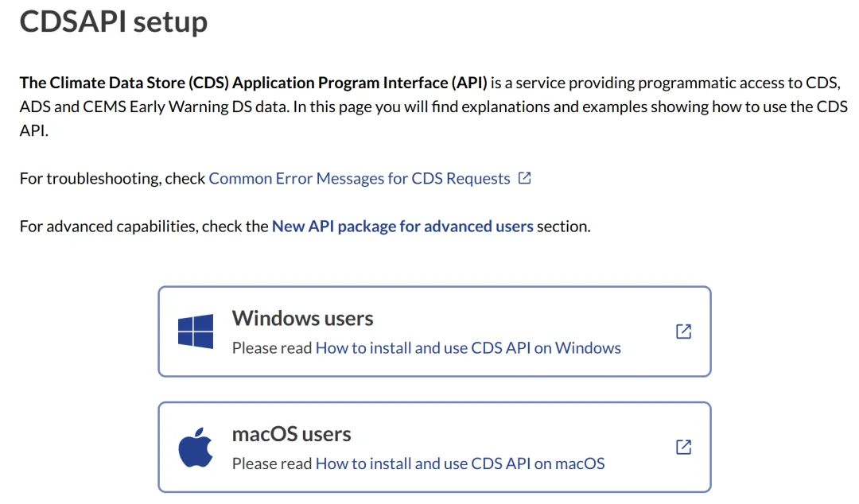
Task: Click the bold Climate Data Store API text
Action: [253, 83]
